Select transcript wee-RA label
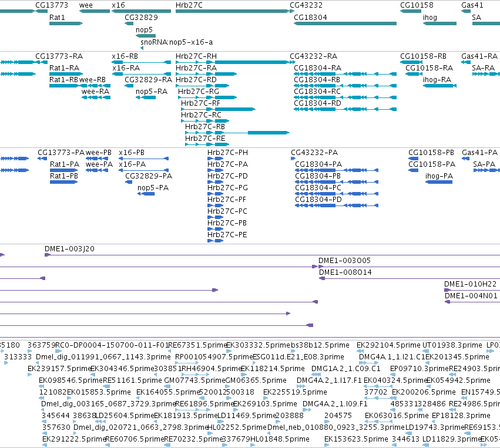Viewport: 500px width, 448px height. [x=95, y=92]
